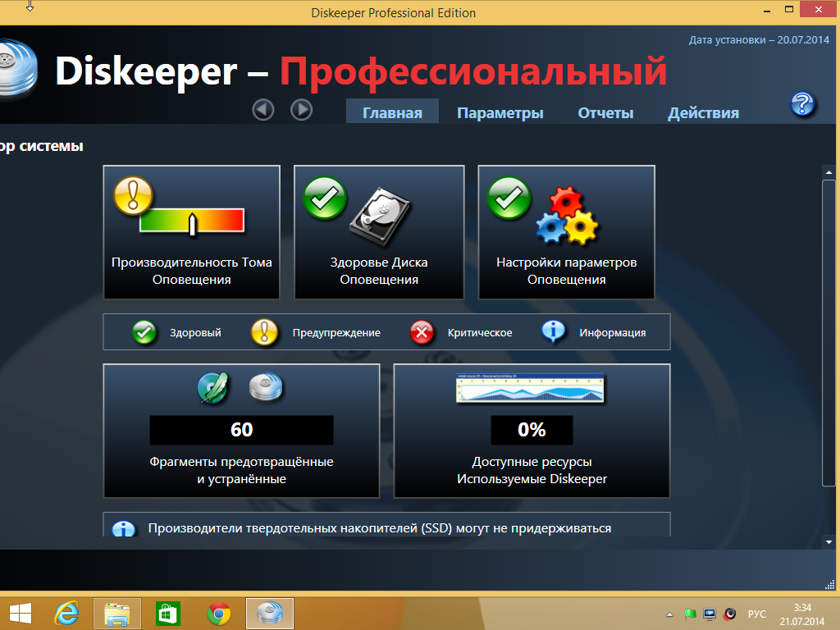Click the blue Информация legend icon
Image resolution: width=840 pixels, height=630 pixels.
tap(554, 331)
